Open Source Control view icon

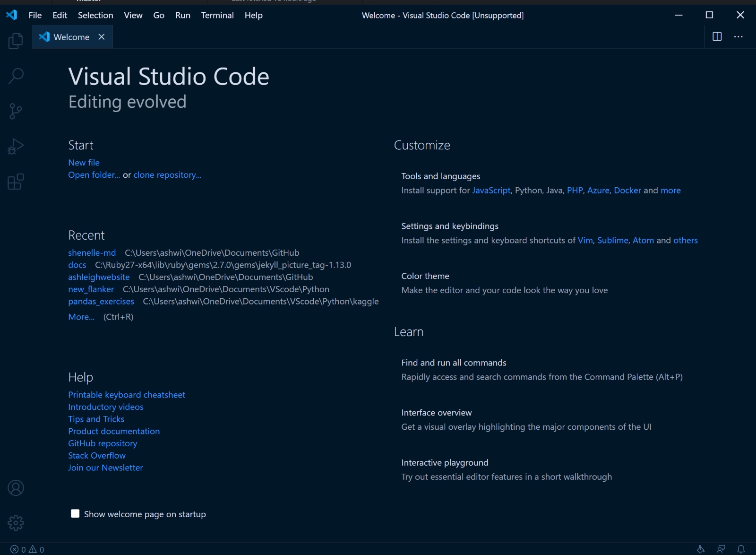click(16, 111)
